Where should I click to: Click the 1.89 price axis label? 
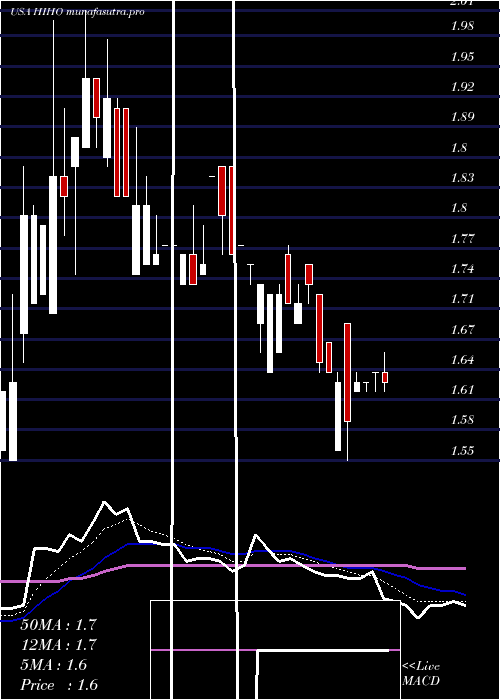462,117
